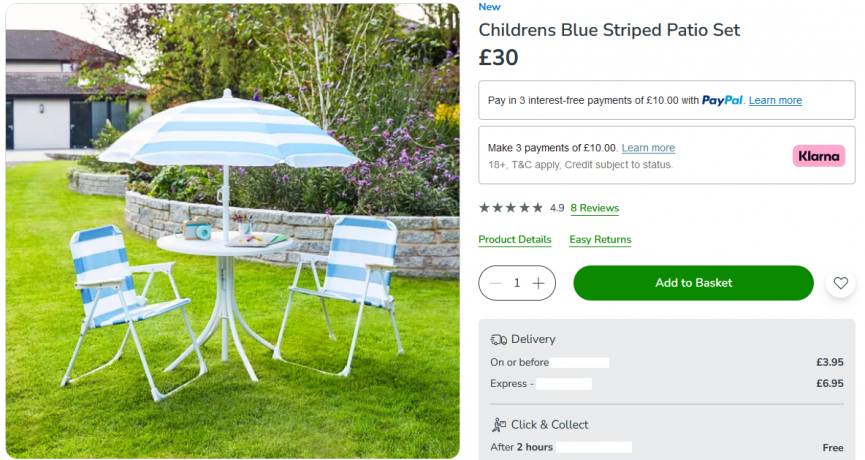Open the 8 Reviews link
This screenshot has width=865, height=460.
click(x=595, y=208)
